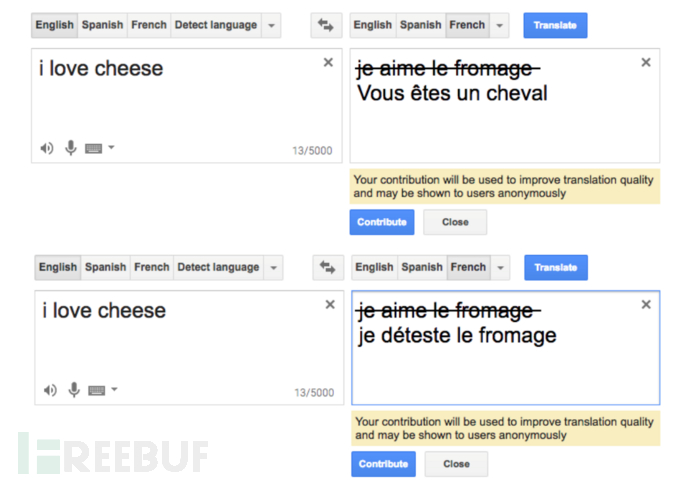
Task: Start voice input with top panel microphone
Action: coord(71,148)
